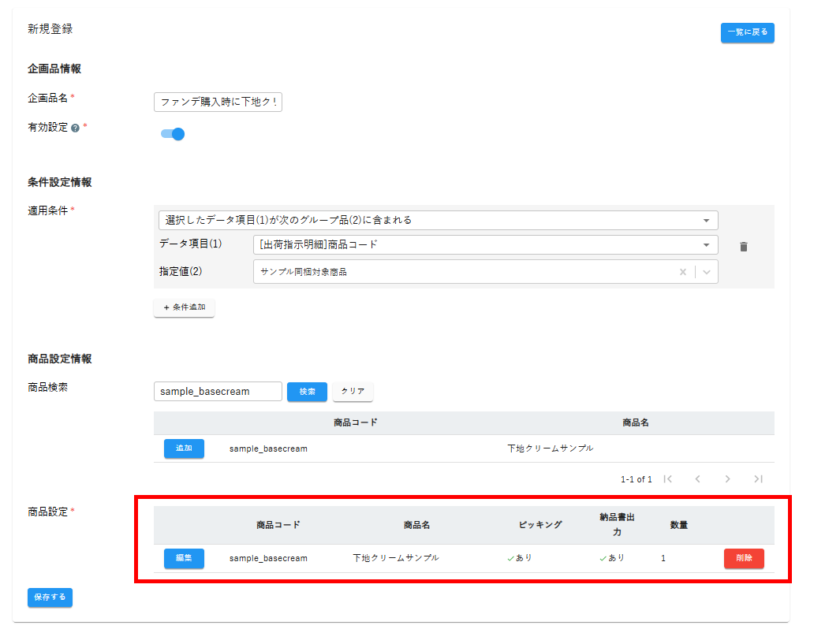Clear the 指定値(2) selection with X icon
The image size is (840, 629).
(x=683, y=272)
